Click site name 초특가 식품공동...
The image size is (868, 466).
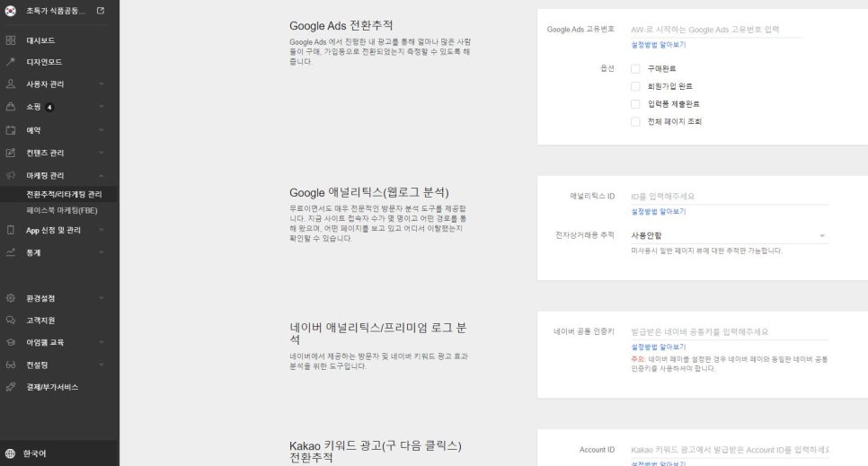[x=56, y=11]
